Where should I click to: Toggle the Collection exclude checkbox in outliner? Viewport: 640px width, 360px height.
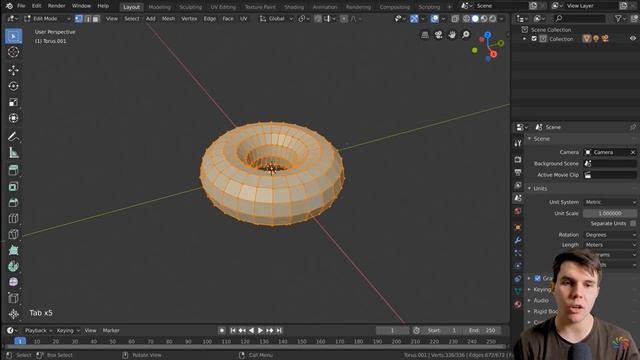tap(534, 39)
